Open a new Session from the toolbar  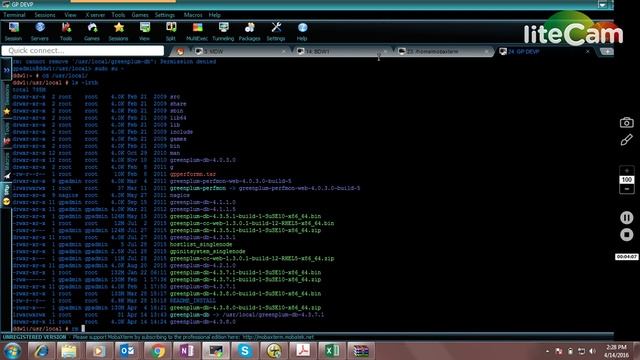tap(13, 31)
